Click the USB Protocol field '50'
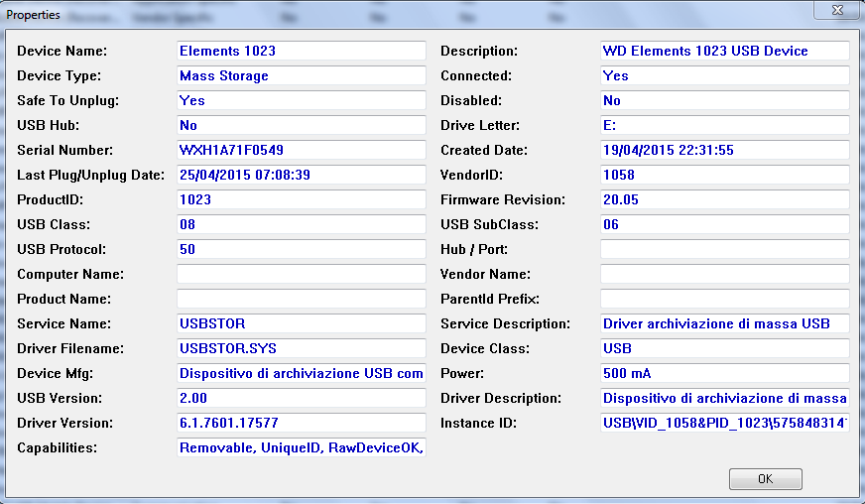This screenshot has width=865, height=504. (x=302, y=249)
